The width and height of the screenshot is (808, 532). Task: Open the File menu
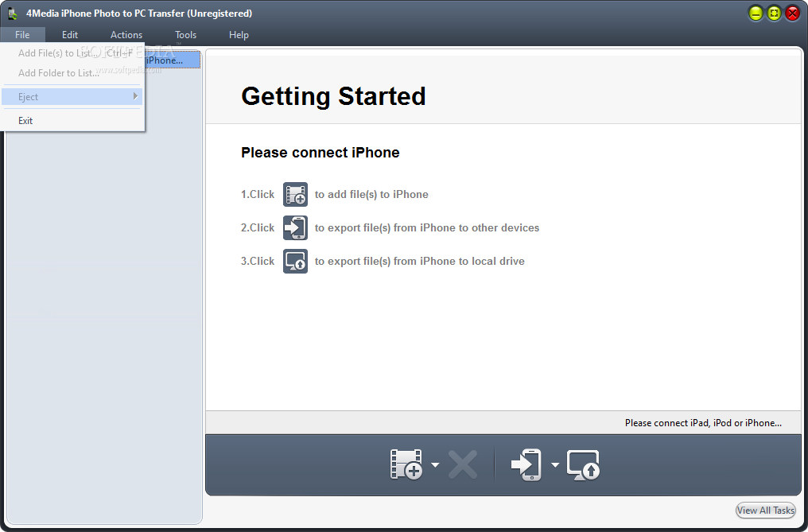[23, 34]
